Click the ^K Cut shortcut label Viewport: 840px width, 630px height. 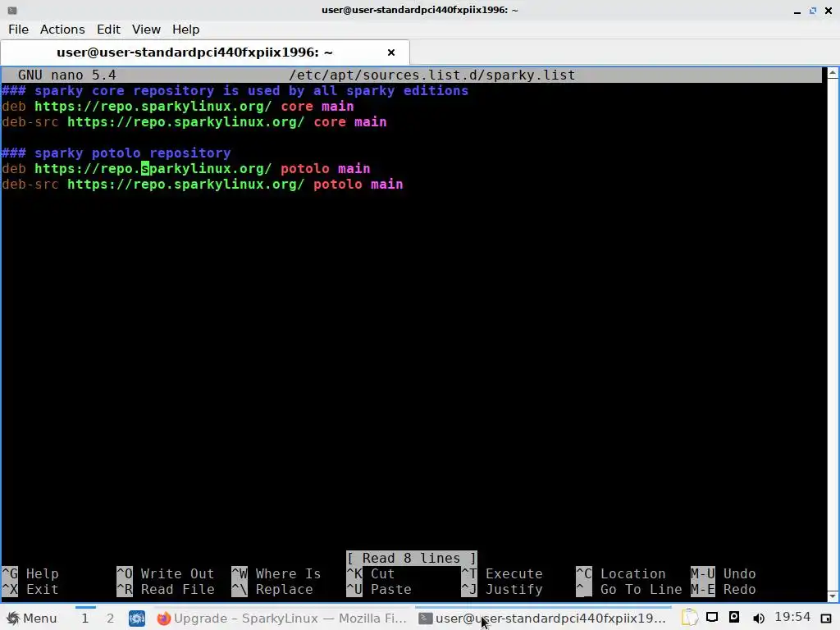(371, 573)
